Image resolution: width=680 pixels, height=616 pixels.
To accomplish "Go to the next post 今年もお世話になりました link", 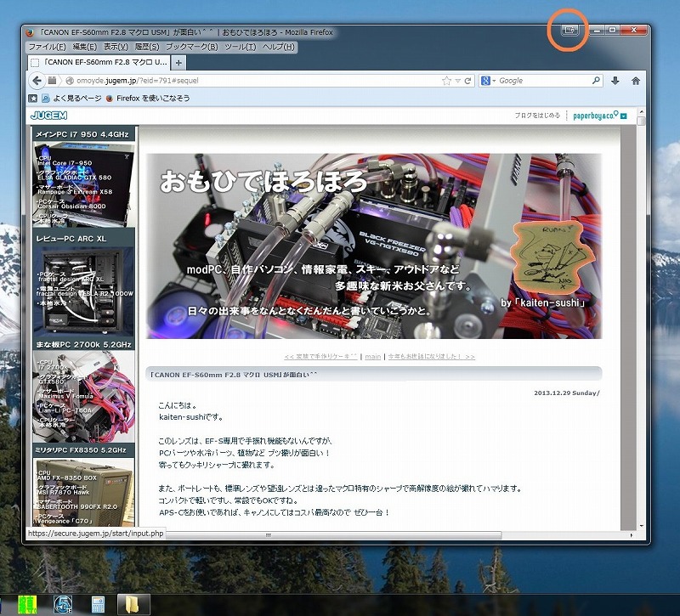I will pos(432,356).
